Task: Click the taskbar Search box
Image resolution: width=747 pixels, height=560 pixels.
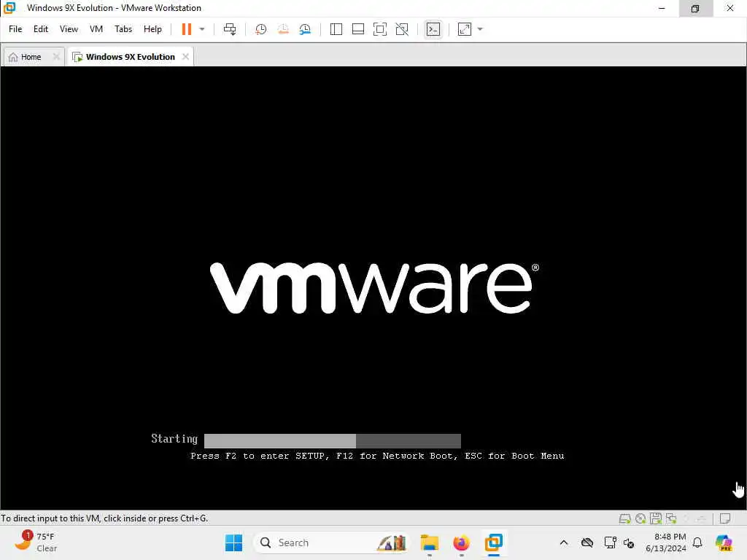Action: point(332,542)
